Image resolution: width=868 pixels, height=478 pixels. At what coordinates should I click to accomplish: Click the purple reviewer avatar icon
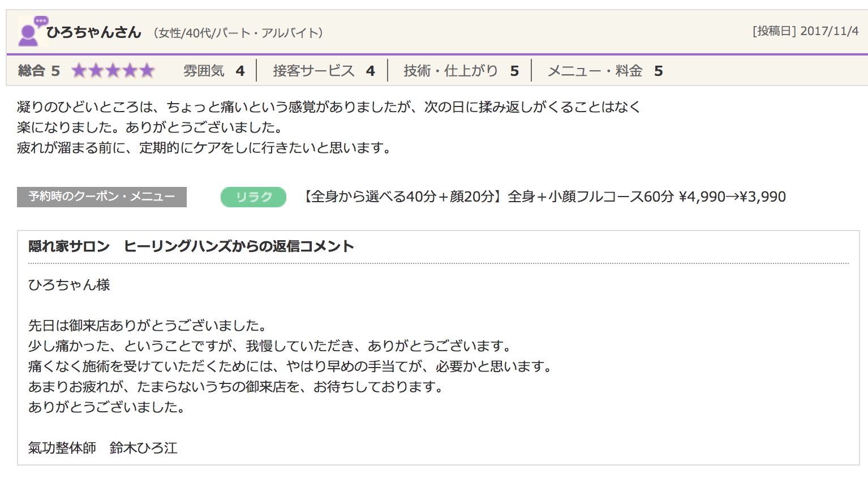coord(32,31)
